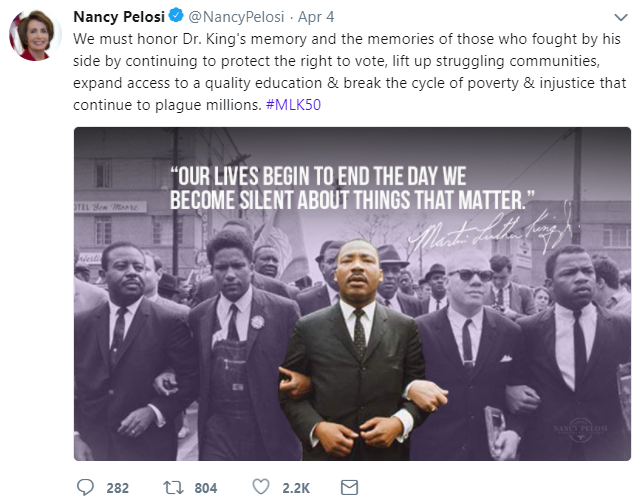
Task: Expand the tweet options chevron menu
Action: coord(621,16)
